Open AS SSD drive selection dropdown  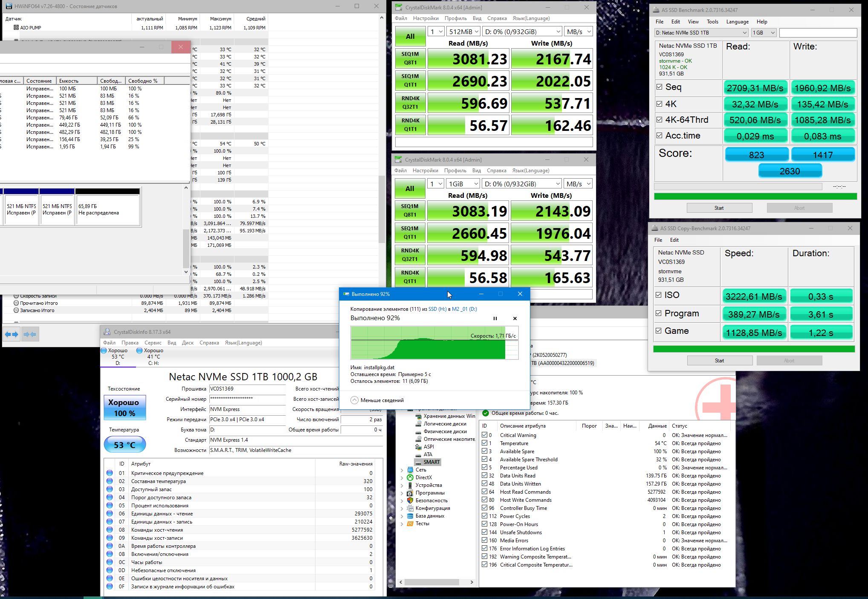701,33
